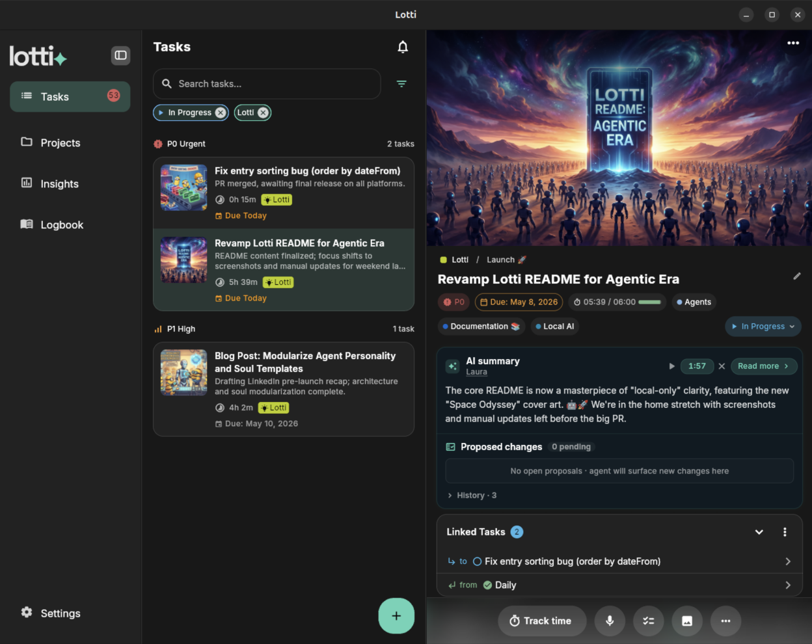Click the 1:57 audio duration pill

click(697, 366)
